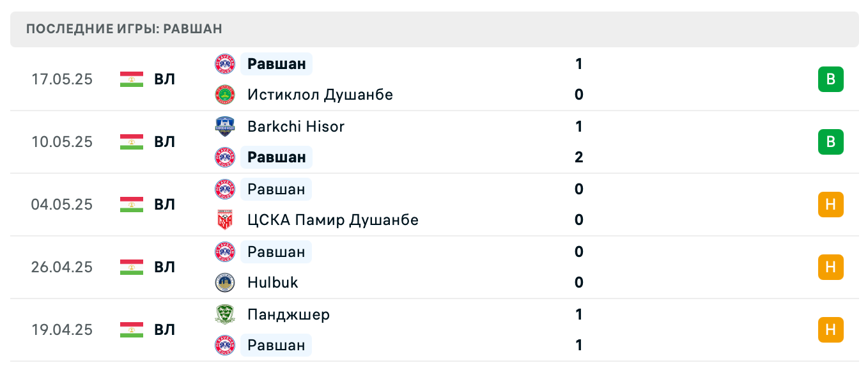Image resolution: width=868 pixels, height=372 pixels.
Task: Open the Равшан team link in the first row
Action: click(275, 64)
